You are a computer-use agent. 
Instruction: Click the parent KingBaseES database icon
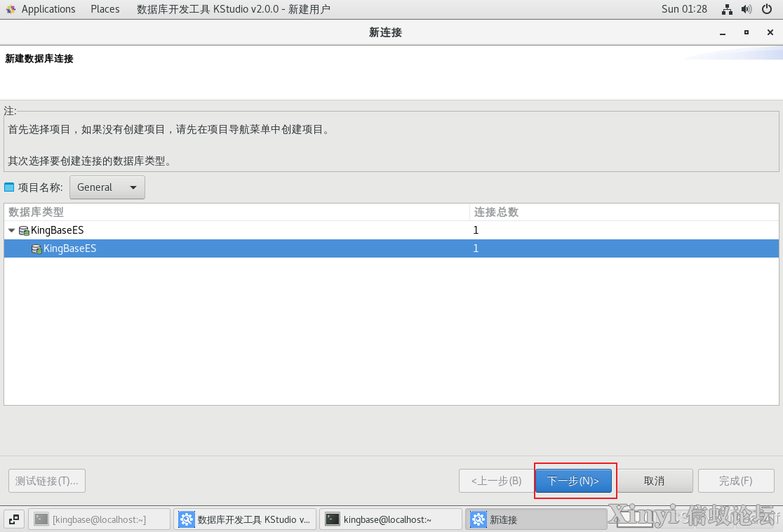click(x=23, y=231)
